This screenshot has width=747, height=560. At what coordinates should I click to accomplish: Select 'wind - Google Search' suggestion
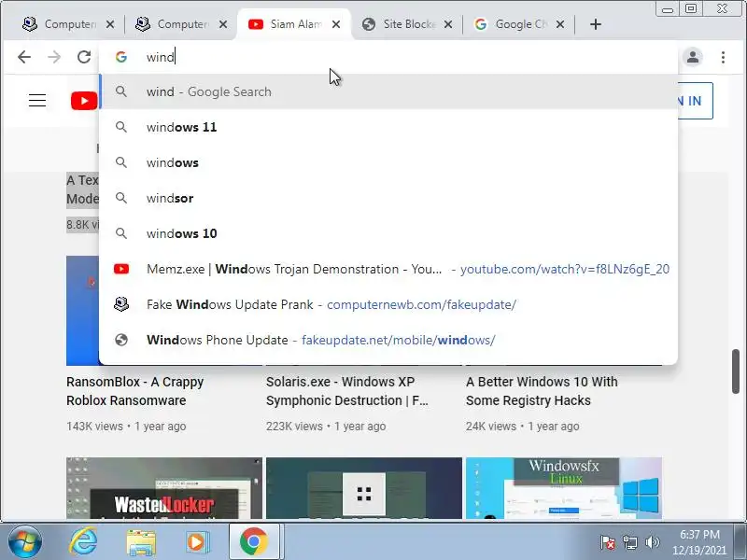388,91
